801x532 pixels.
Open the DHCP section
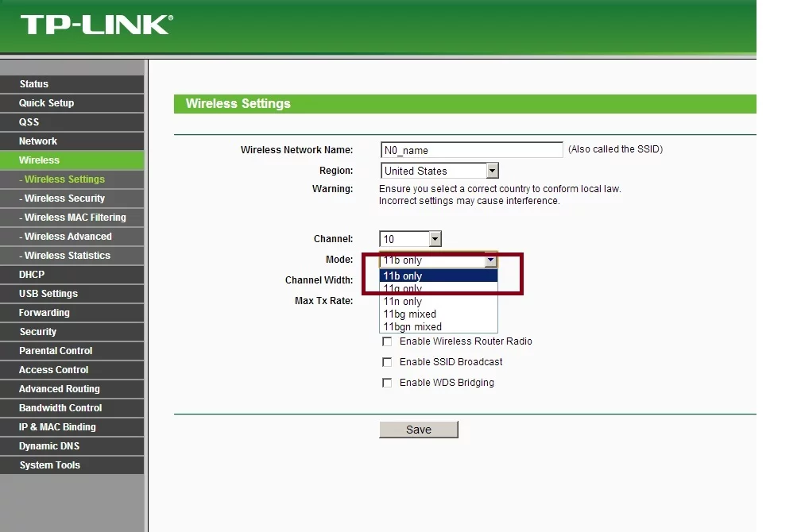72,275
